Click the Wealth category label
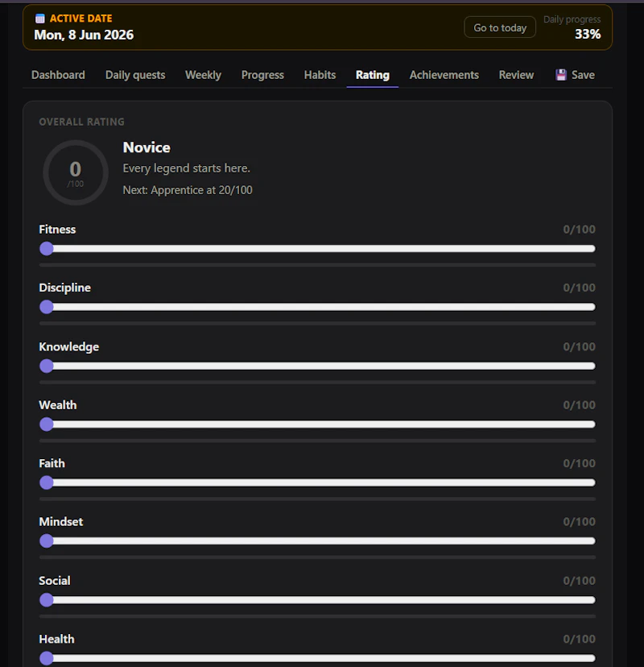644x667 pixels. point(58,405)
